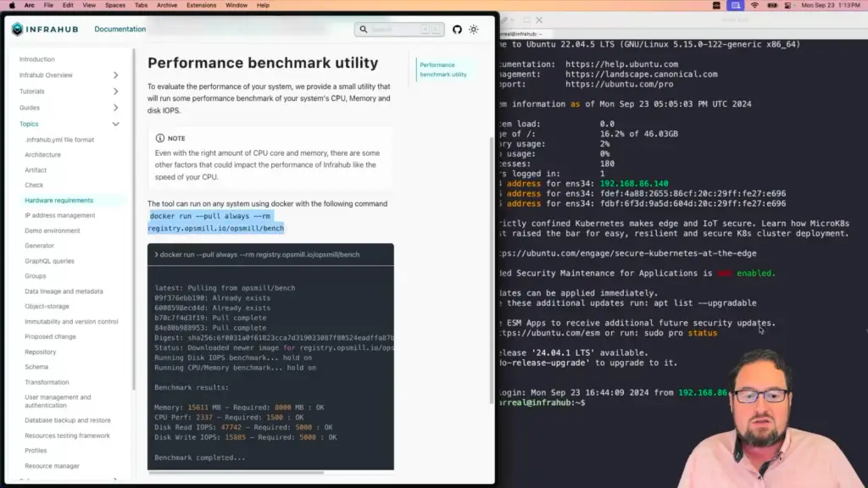Image resolution: width=868 pixels, height=488 pixels.
Task: Open Data lineage and metadata topic
Action: pos(64,291)
